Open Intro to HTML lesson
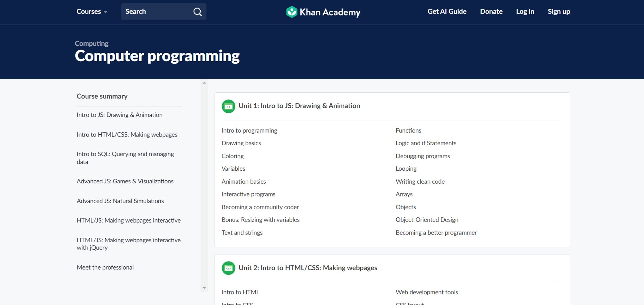 240,292
